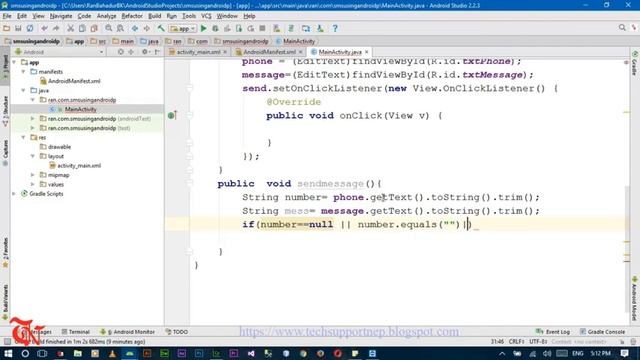Open the app run configuration dropdown
This screenshot has width=640, height=360.
182,29
